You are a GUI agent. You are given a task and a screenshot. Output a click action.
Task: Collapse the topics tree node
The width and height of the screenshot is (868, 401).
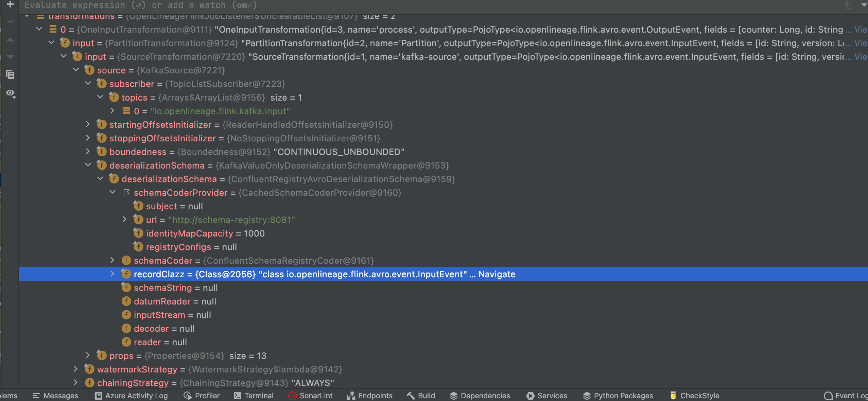[x=100, y=97]
